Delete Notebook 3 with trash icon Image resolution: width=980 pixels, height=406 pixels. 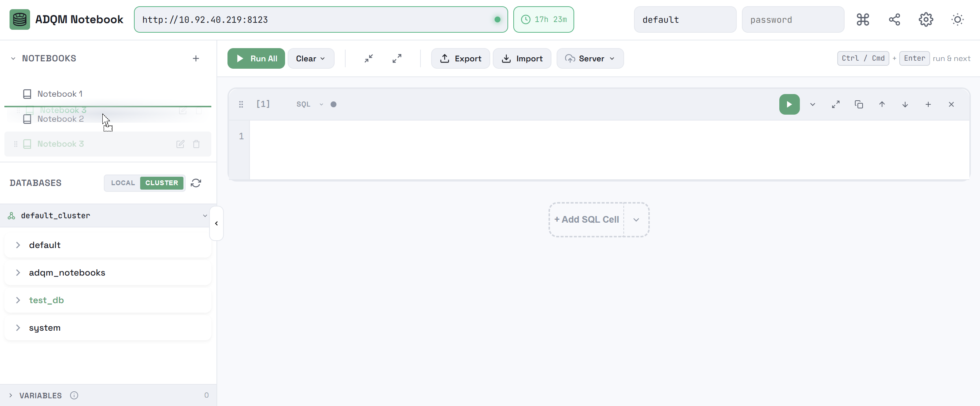[x=196, y=144]
